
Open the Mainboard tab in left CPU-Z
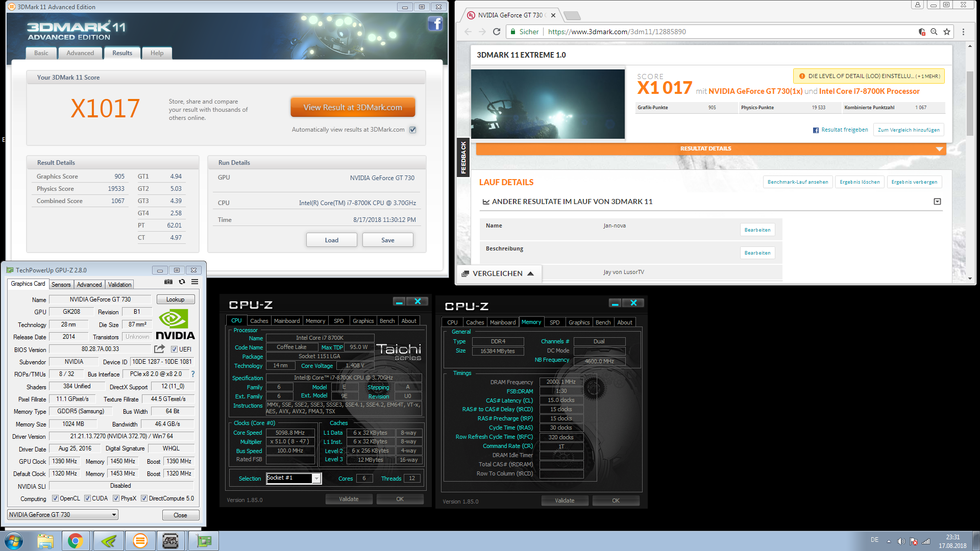pyautogui.click(x=287, y=321)
